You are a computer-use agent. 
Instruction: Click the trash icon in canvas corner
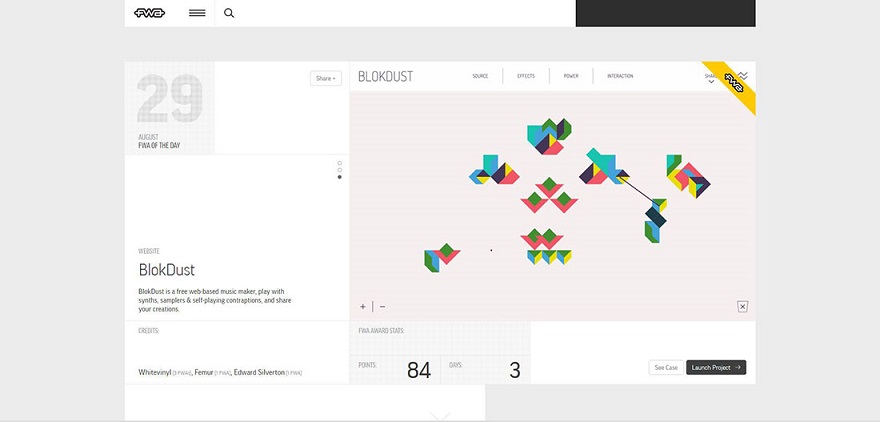742,306
